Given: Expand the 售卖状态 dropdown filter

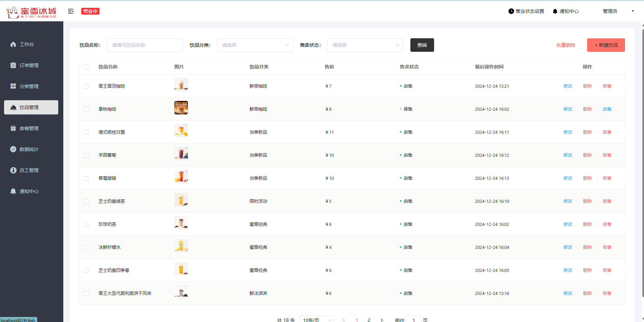Looking at the screenshot, I should tap(365, 45).
